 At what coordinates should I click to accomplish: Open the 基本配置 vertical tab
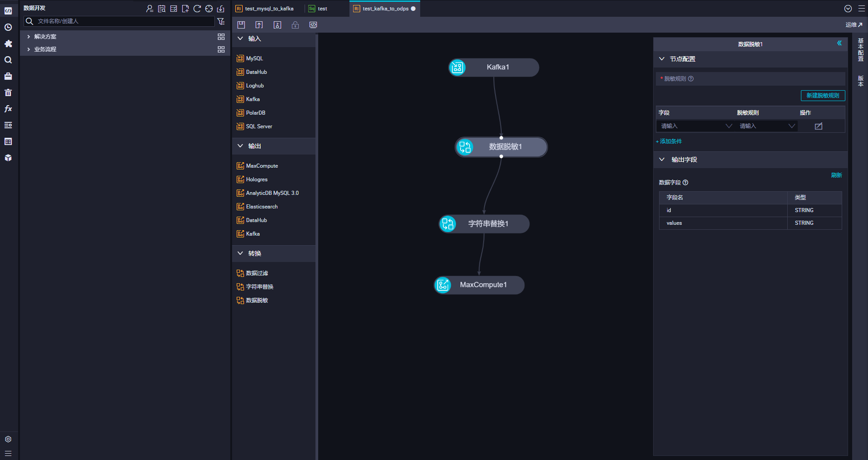tap(861, 50)
